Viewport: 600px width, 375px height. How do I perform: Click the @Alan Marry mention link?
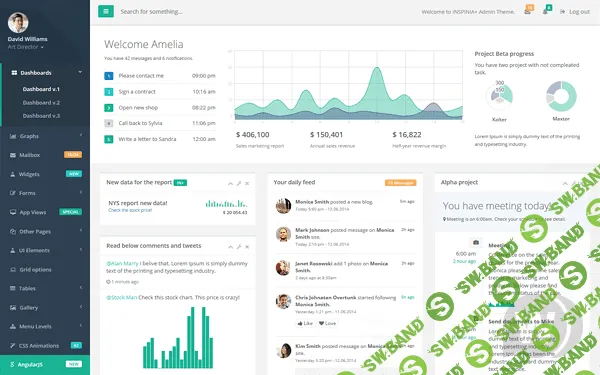click(x=122, y=264)
